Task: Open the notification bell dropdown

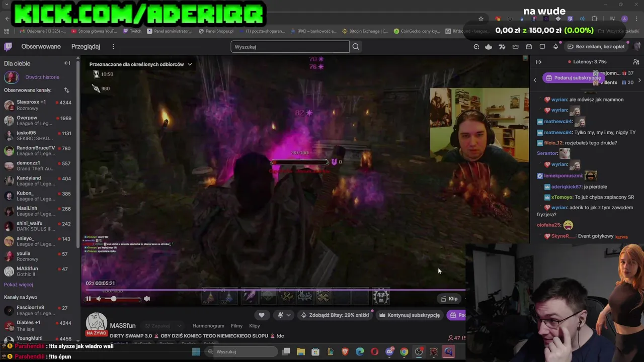Action: click(x=284, y=315)
